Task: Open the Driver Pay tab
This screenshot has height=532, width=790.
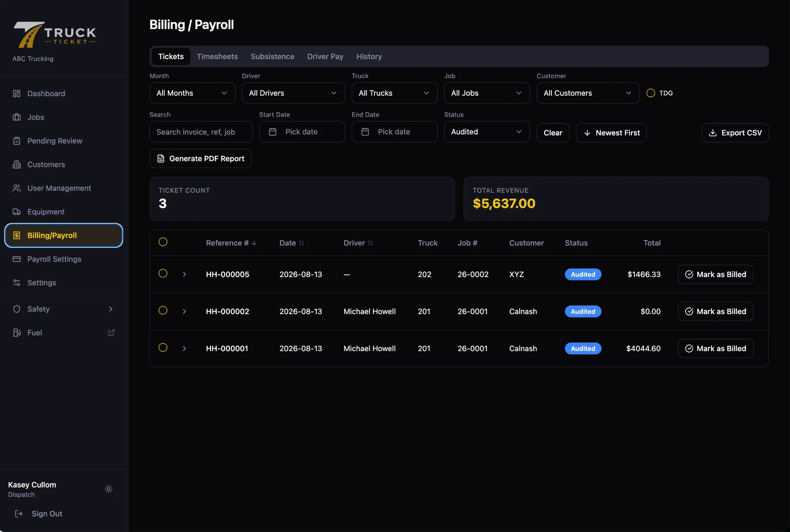Action: [x=325, y=56]
